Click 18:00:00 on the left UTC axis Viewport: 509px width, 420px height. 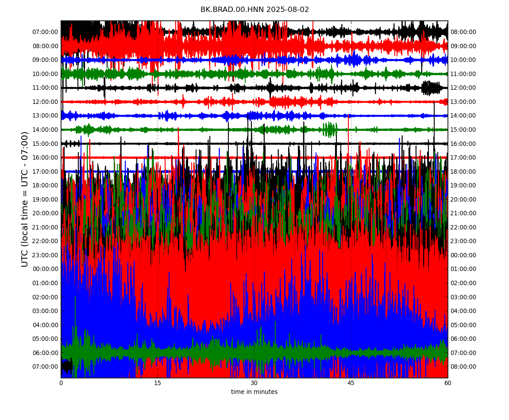[45, 186]
